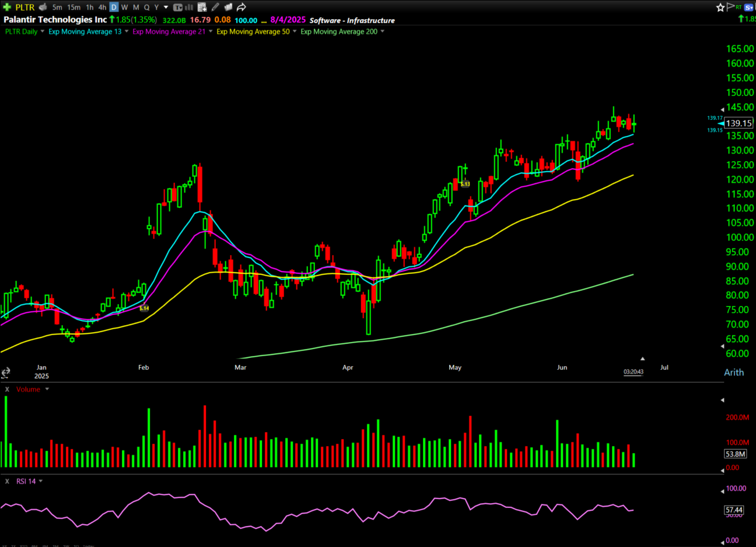Screen dimensions: 756x547
Task: Click Software - Infrastructure industry label
Action: coord(352,20)
